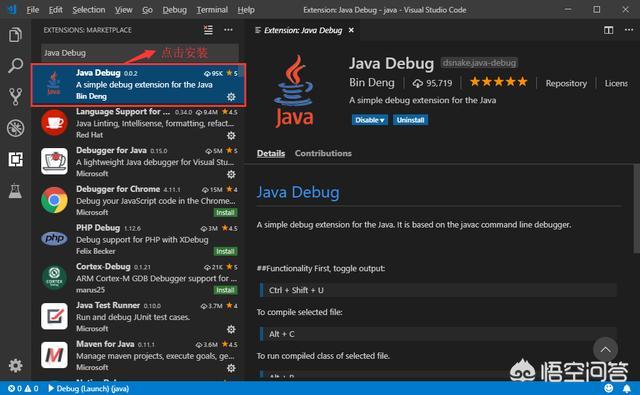The height and width of the screenshot is (395, 640).
Task: Click Debugger for Java gear icon
Action: 231,174
